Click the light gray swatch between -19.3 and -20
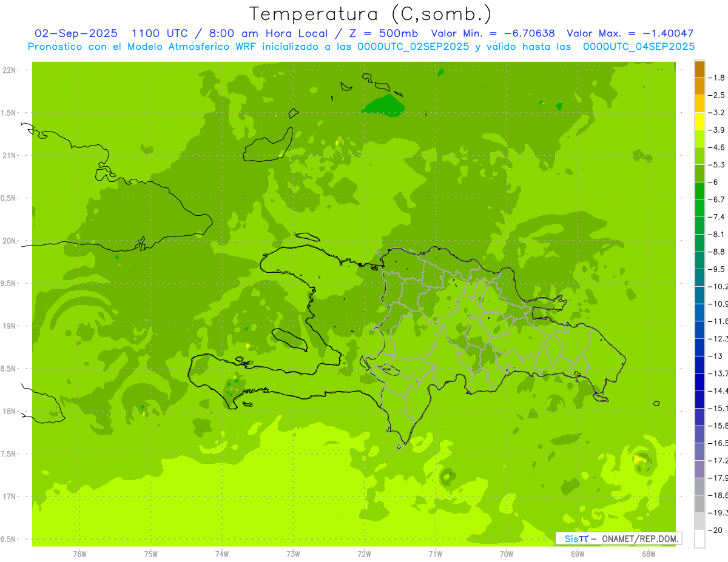 pyautogui.click(x=699, y=521)
